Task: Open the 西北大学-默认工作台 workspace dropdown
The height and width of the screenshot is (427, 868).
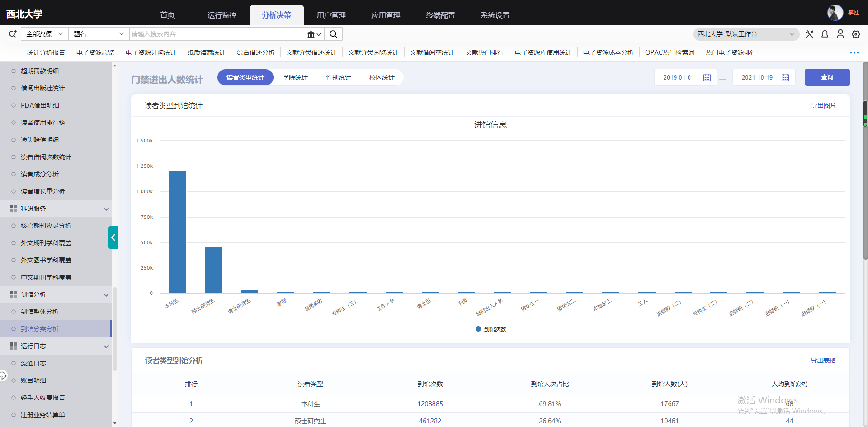Action: pos(745,34)
